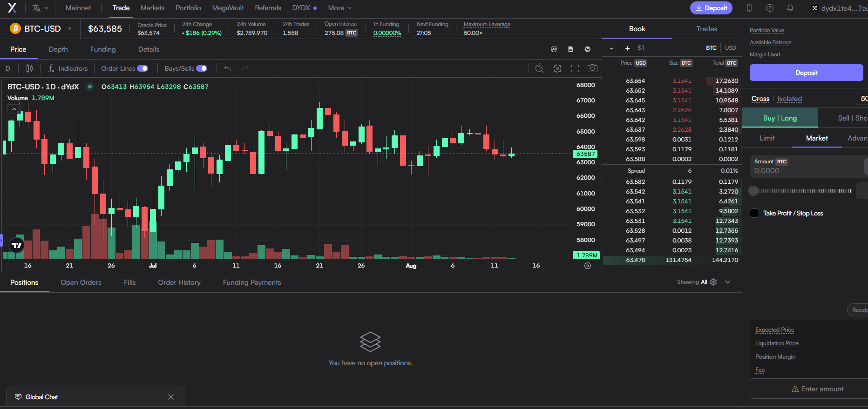This screenshot has height=409, width=868.
Task: Open the chart quick search icon
Action: [540, 68]
